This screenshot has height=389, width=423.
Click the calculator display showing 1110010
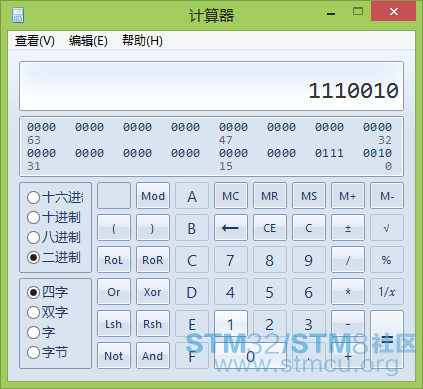[211, 86]
